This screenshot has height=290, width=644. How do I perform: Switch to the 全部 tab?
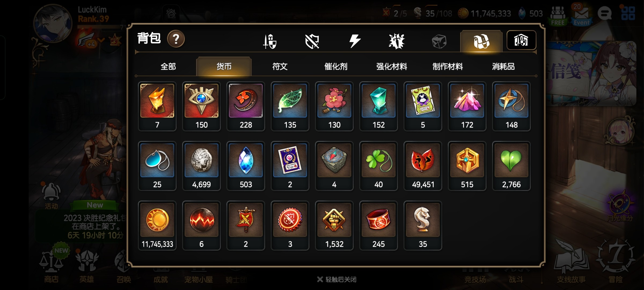point(168,66)
